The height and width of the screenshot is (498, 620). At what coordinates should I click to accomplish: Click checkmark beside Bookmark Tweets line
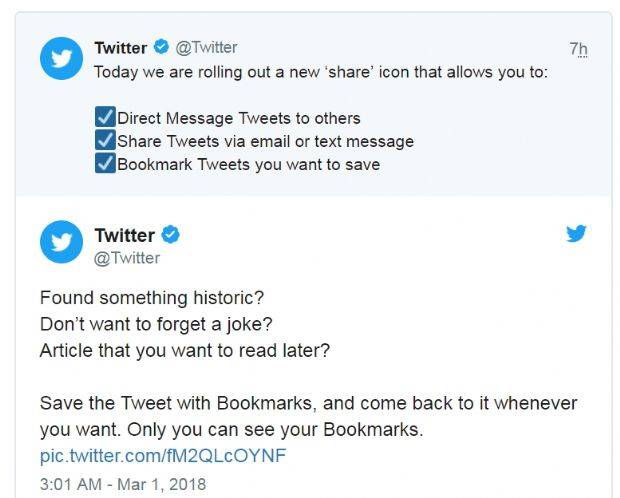104,164
